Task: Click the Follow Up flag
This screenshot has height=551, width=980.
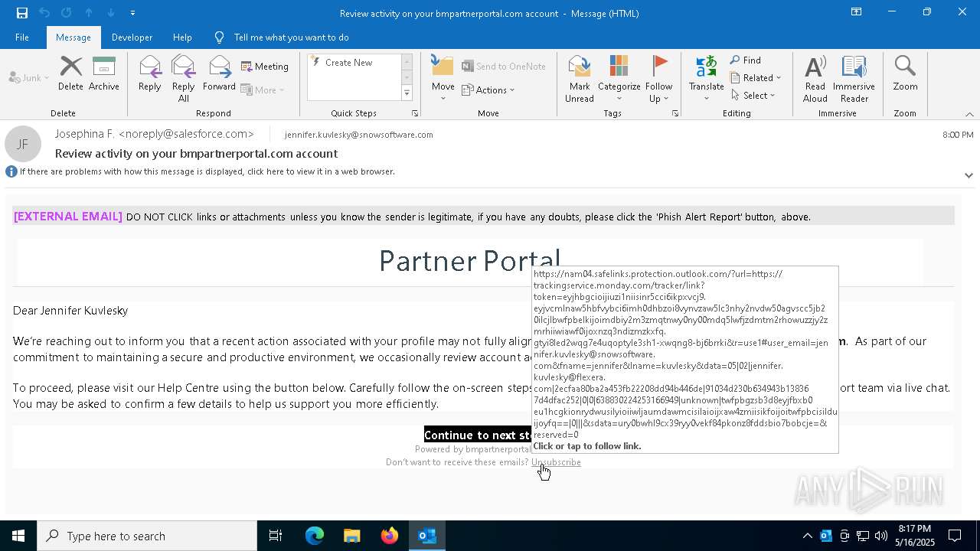Action: pos(658,79)
